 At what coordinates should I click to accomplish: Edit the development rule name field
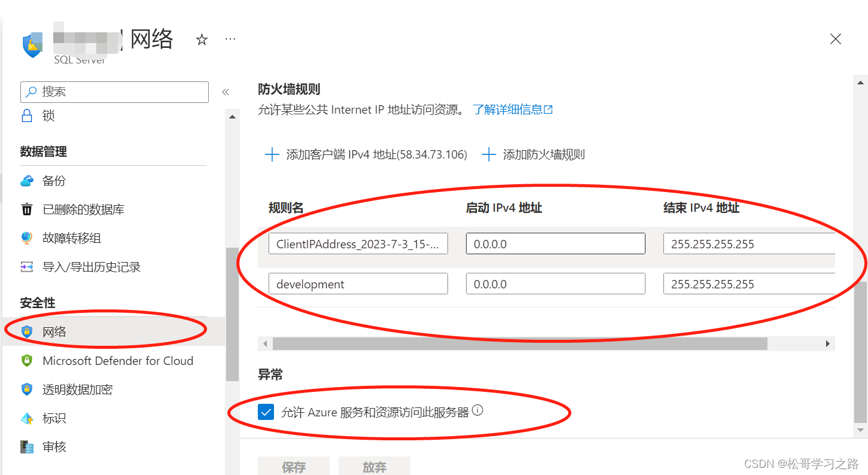point(358,284)
